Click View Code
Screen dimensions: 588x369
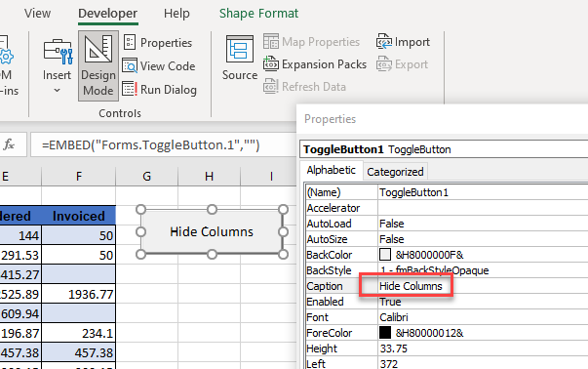click(159, 66)
